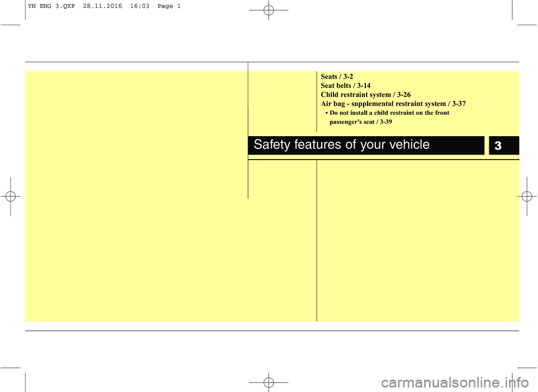Click the 'YN ENG 3.QXP' header text

pos(52,6)
